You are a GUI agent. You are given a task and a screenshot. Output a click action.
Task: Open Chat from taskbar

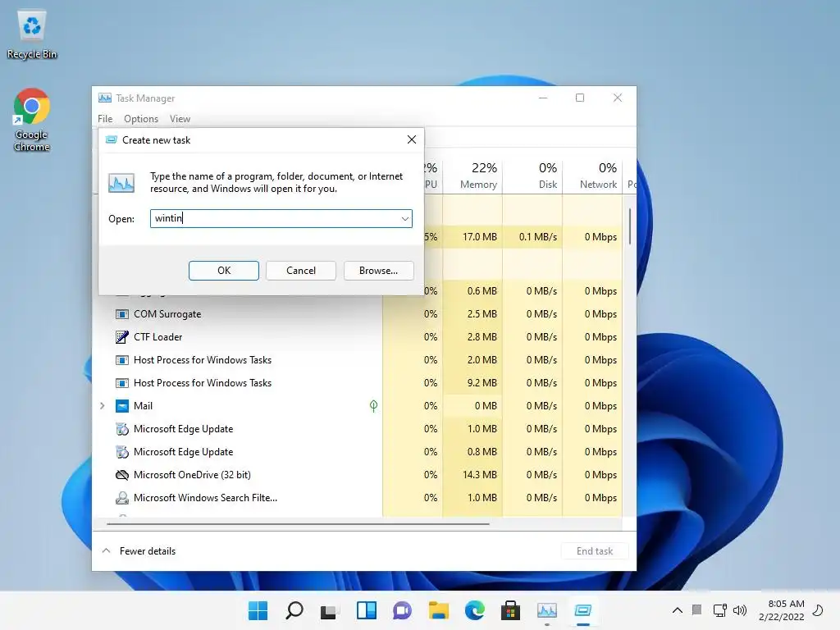click(x=402, y=610)
